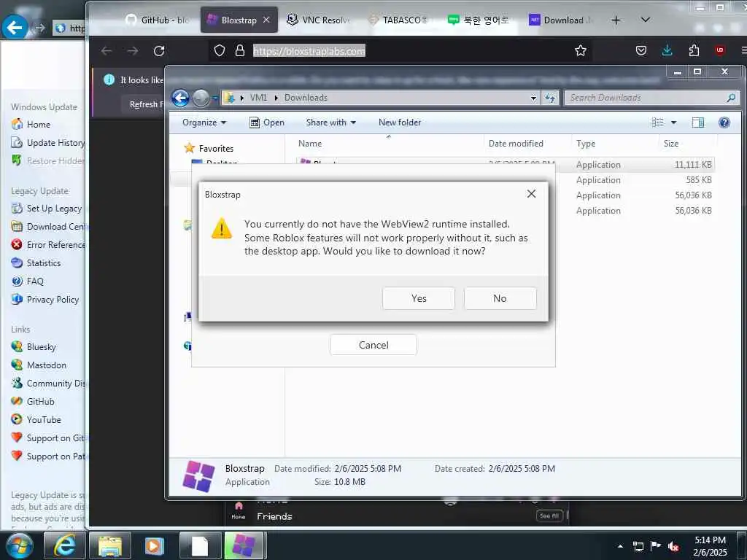Select Downloads in the breadcrumb path

coord(306,98)
